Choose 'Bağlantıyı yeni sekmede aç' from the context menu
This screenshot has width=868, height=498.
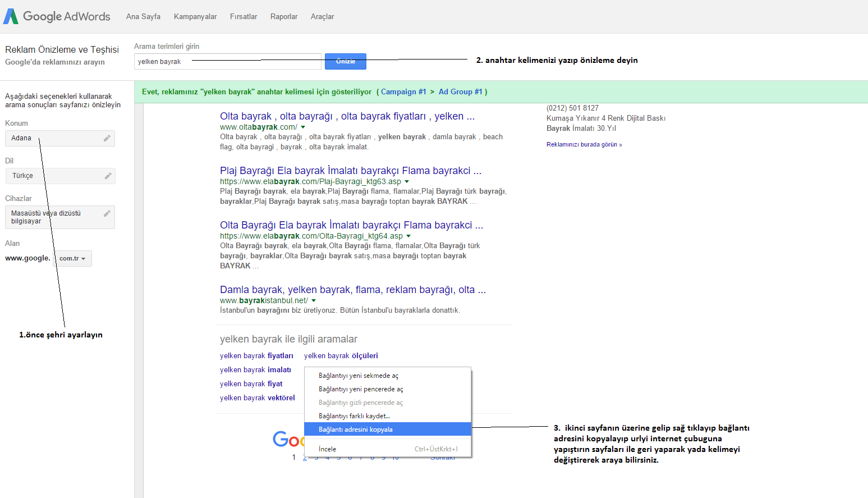pyautogui.click(x=388, y=376)
